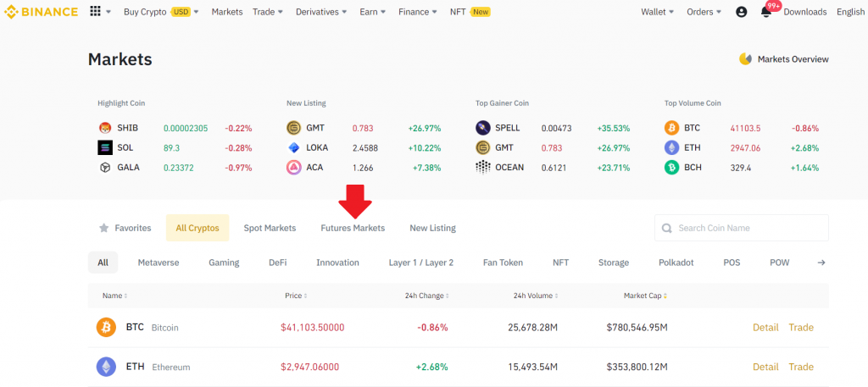The width and height of the screenshot is (868, 387).
Task: Select the Spot Markets tab
Action: click(x=270, y=228)
